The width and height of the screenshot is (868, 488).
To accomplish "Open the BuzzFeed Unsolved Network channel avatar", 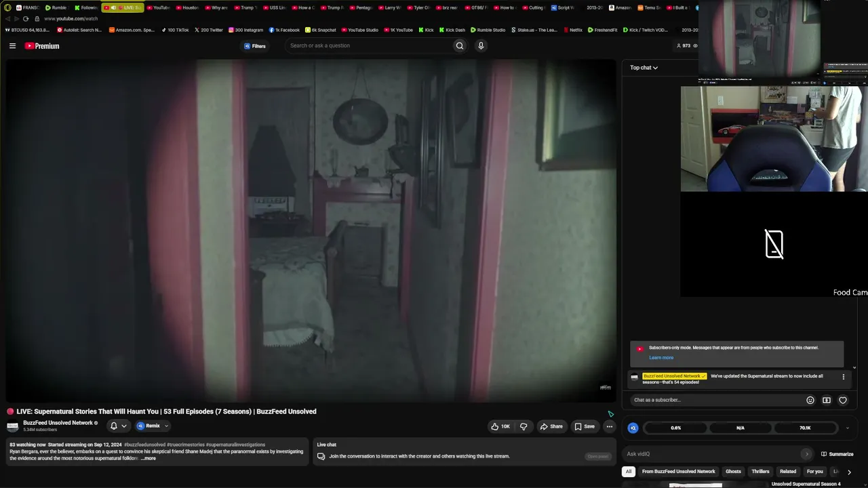I will tap(12, 426).
